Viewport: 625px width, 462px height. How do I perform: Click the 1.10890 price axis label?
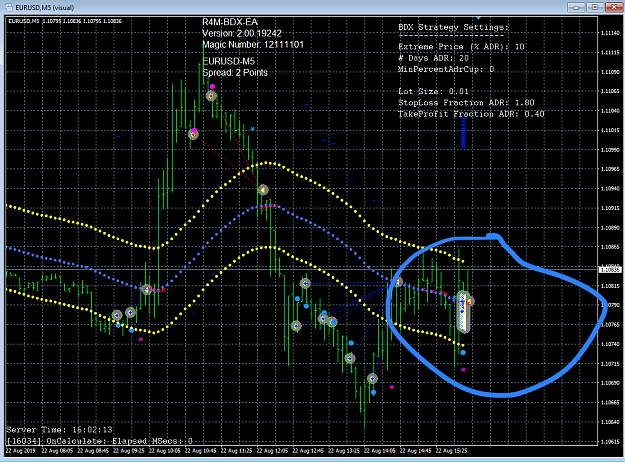point(610,228)
